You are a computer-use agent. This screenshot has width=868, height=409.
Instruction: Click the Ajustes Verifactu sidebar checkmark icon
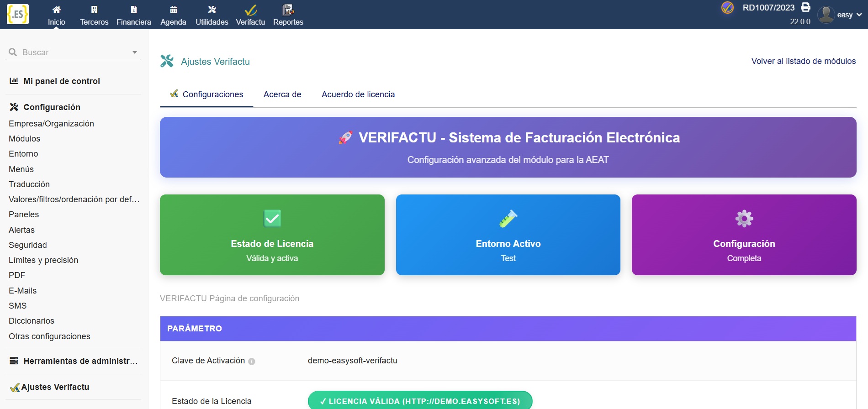point(15,387)
